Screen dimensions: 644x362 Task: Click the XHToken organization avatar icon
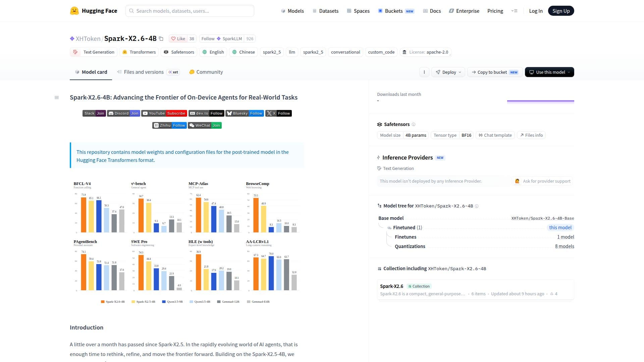(x=72, y=39)
